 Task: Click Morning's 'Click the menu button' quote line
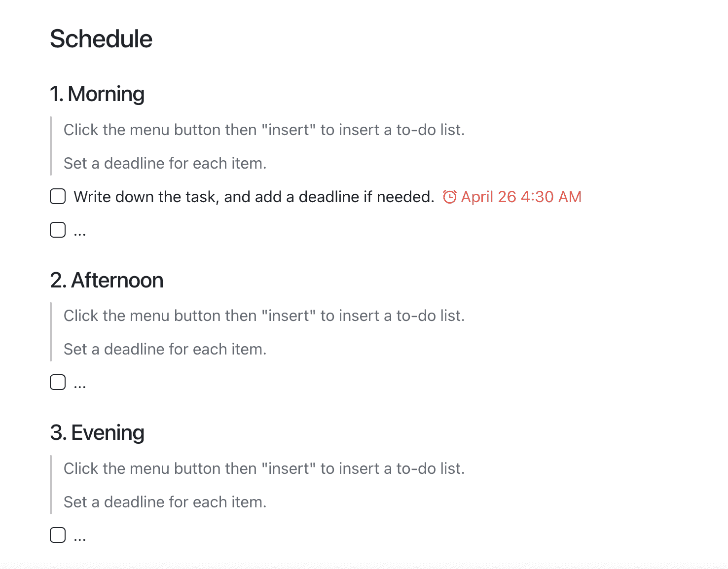(x=264, y=130)
